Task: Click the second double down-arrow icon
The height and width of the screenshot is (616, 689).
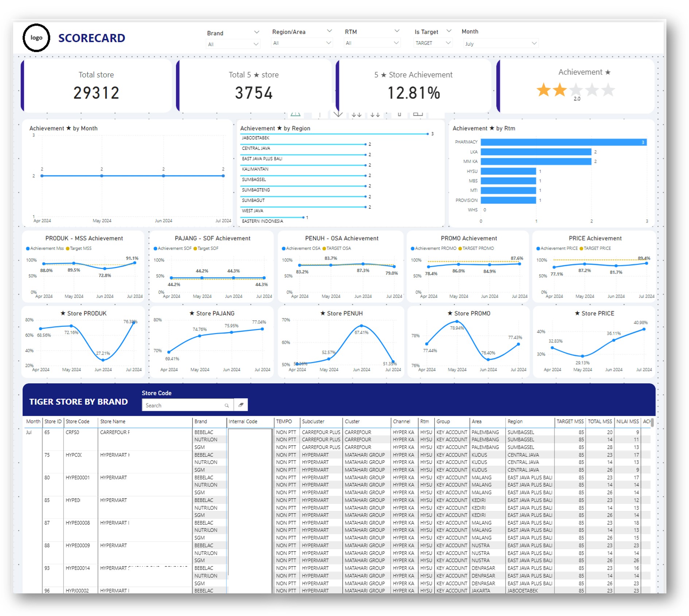Action: 375,115
